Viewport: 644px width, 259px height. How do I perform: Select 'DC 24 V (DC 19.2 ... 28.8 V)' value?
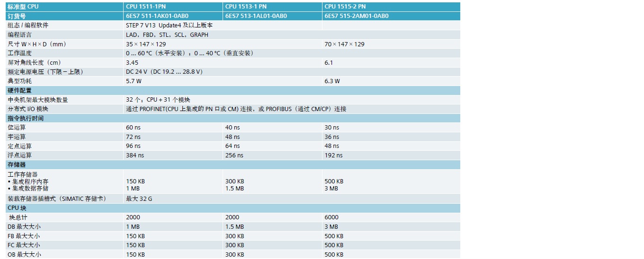click(x=164, y=72)
